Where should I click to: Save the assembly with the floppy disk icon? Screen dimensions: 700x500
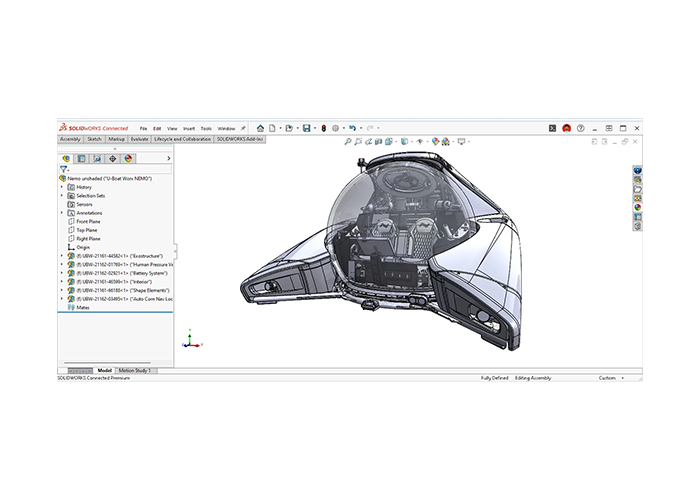(x=307, y=128)
